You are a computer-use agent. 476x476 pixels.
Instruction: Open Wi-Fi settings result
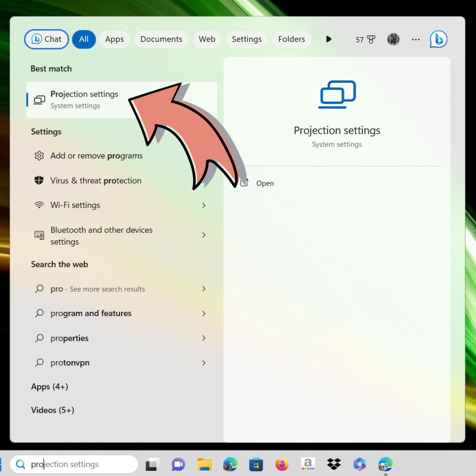(122, 205)
